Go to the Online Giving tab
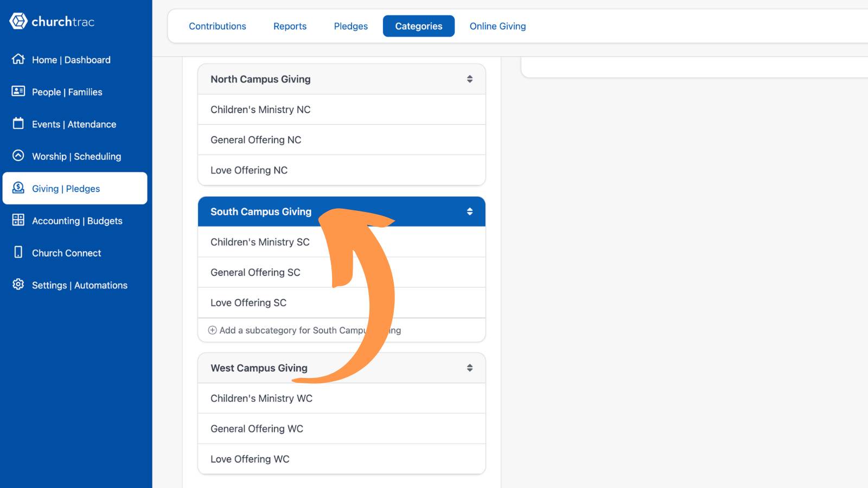 [x=497, y=26]
